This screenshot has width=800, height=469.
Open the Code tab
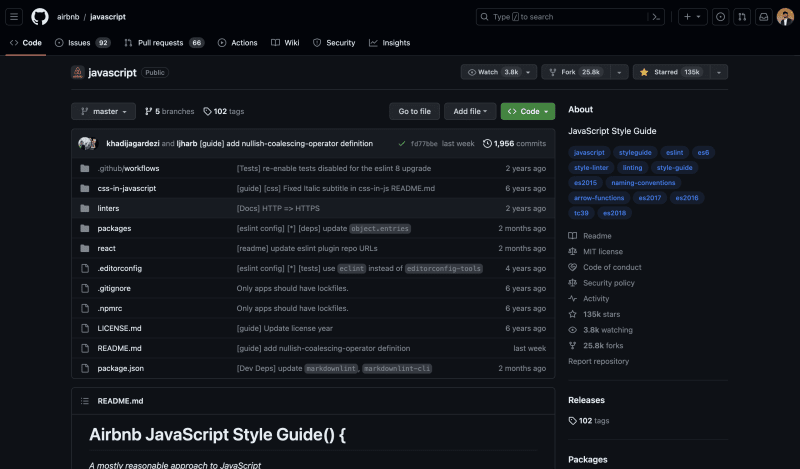26,43
